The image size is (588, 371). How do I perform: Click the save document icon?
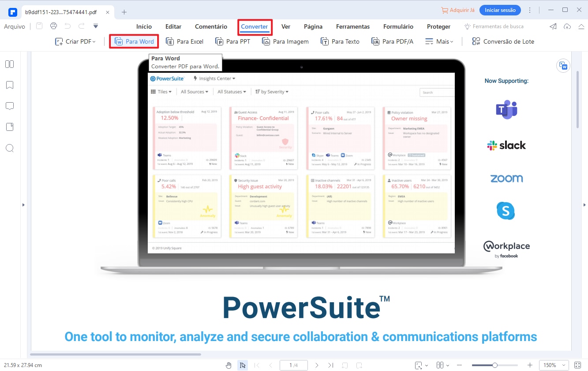click(x=39, y=26)
